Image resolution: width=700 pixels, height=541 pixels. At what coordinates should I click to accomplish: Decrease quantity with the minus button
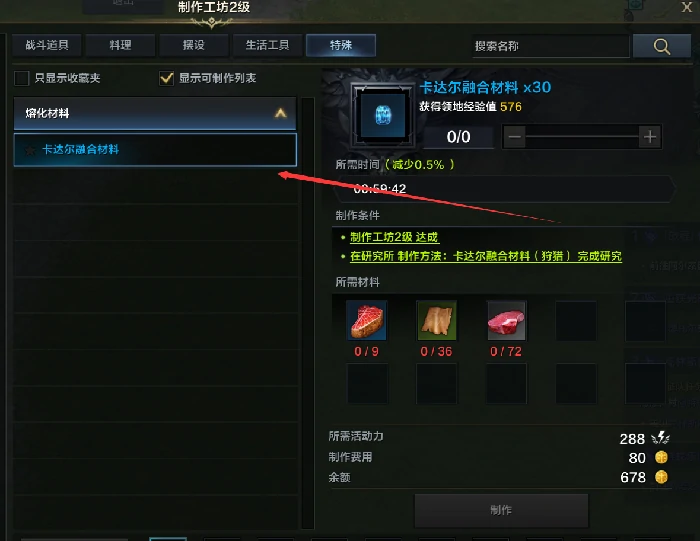pos(515,137)
